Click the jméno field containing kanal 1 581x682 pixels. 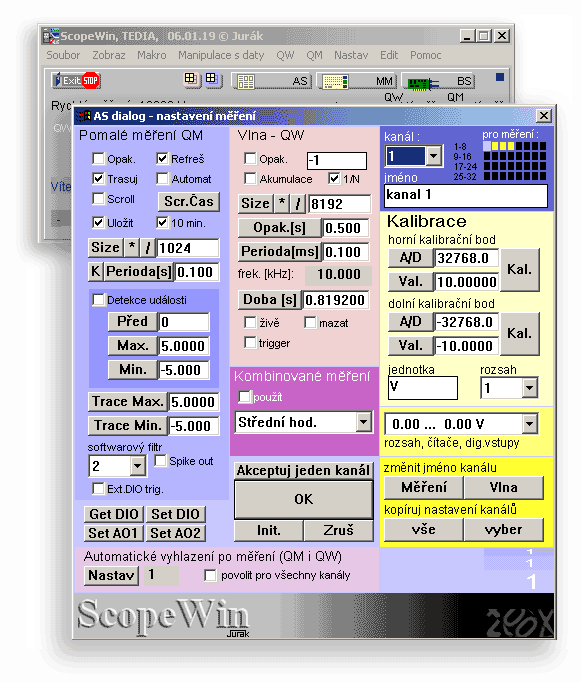tap(466, 196)
